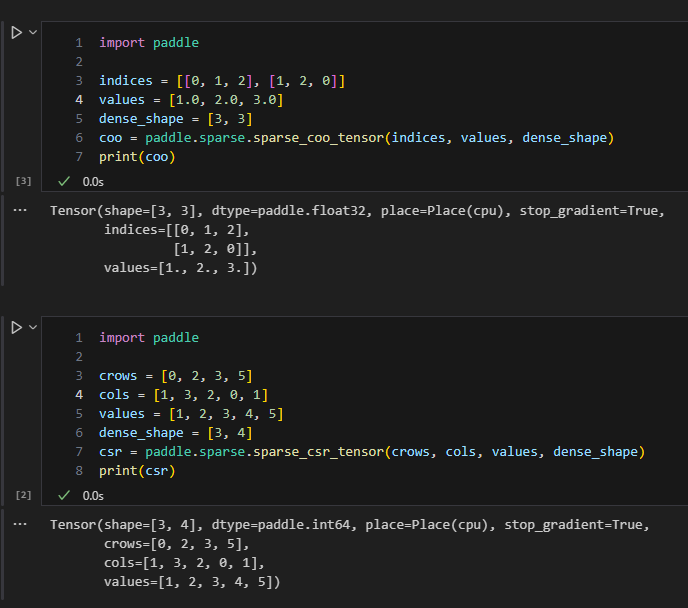Click execution count [2] label

click(x=23, y=495)
